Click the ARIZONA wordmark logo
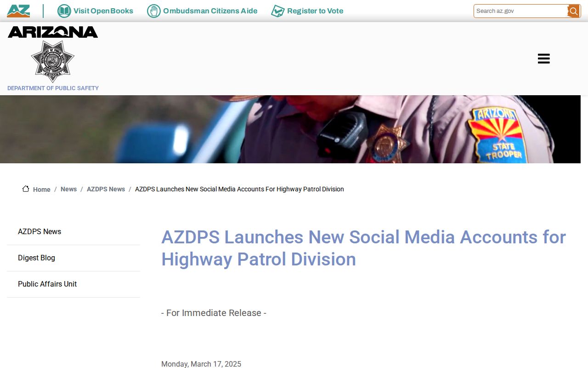588x368 pixels. pyautogui.click(x=53, y=32)
